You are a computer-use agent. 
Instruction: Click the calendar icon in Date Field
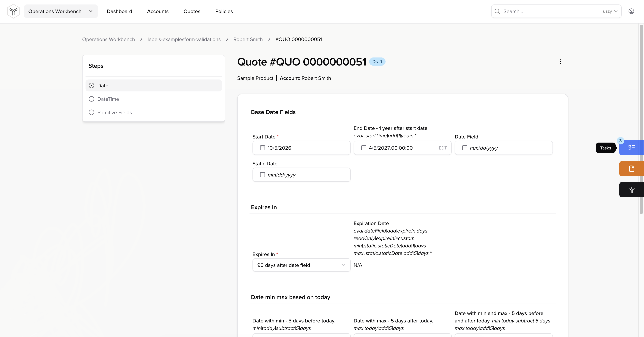(465, 148)
